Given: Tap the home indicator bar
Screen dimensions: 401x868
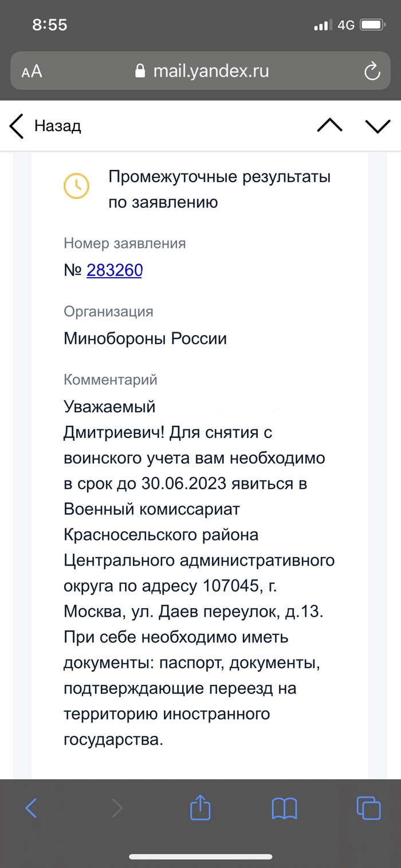Looking at the screenshot, I should (200, 857).
